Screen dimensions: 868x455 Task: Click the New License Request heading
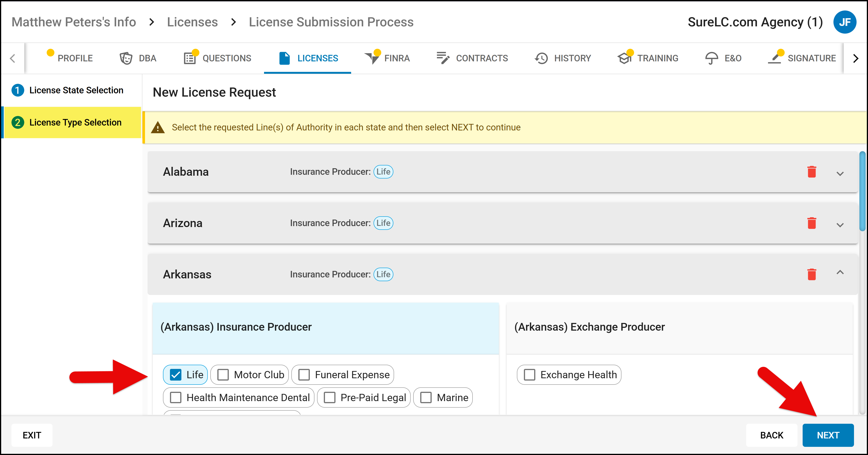pos(214,92)
